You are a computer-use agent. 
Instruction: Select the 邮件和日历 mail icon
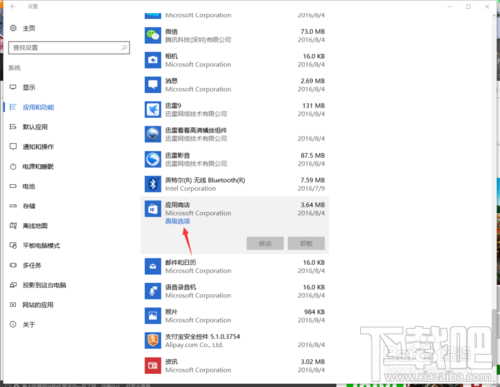tap(153, 266)
